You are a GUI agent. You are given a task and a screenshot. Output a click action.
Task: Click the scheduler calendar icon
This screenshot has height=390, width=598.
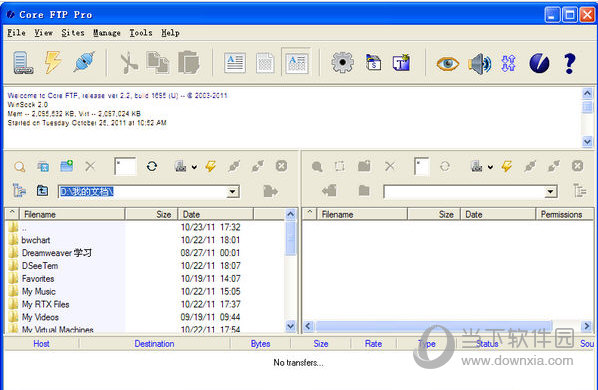pyautogui.click(x=373, y=63)
